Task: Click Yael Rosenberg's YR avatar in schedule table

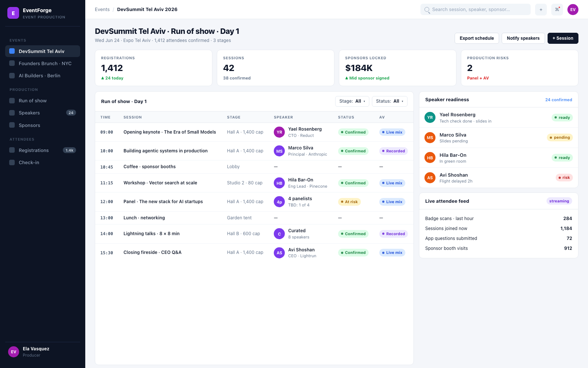Action: [279, 132]
